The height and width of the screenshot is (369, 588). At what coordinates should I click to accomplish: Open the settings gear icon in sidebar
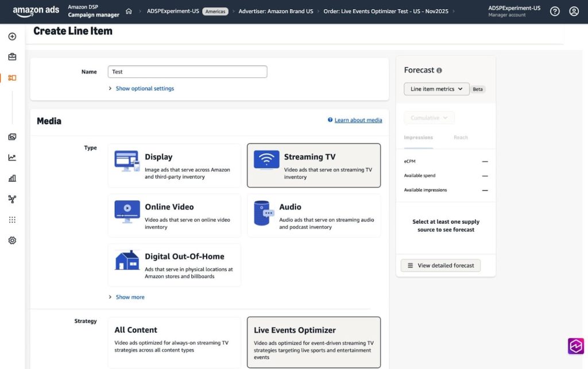pyautogui.click(x=13, y=240)
